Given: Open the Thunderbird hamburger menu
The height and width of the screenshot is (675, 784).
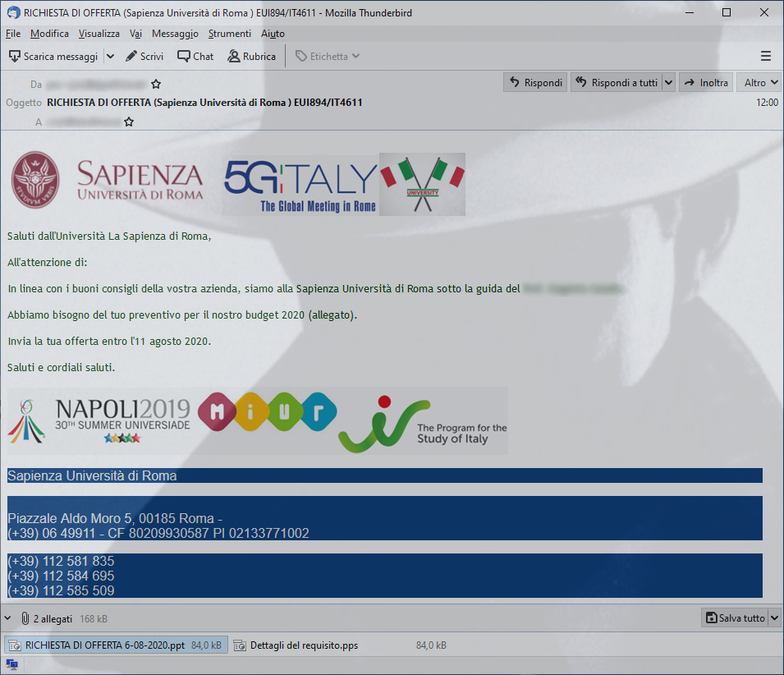Looking at the screenshot, I should pyautogui.click(x=765, y=56).
